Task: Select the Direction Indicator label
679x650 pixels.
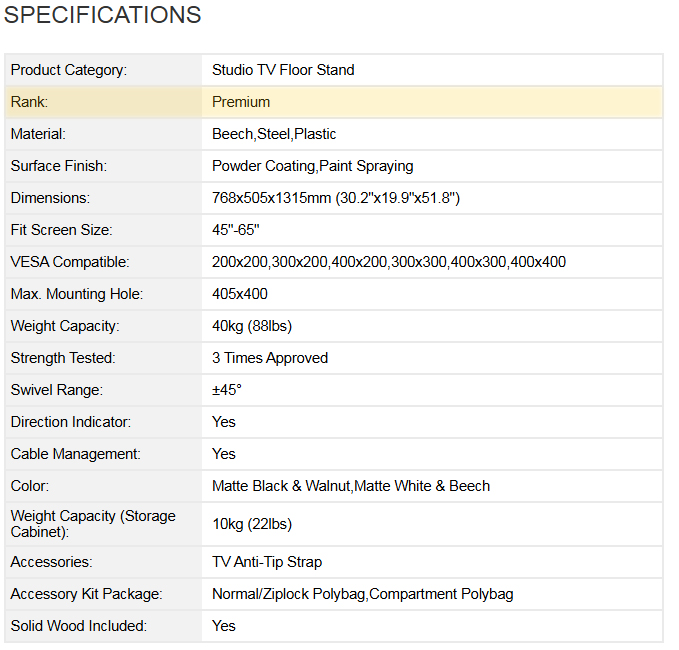Action: click(70, 422)
